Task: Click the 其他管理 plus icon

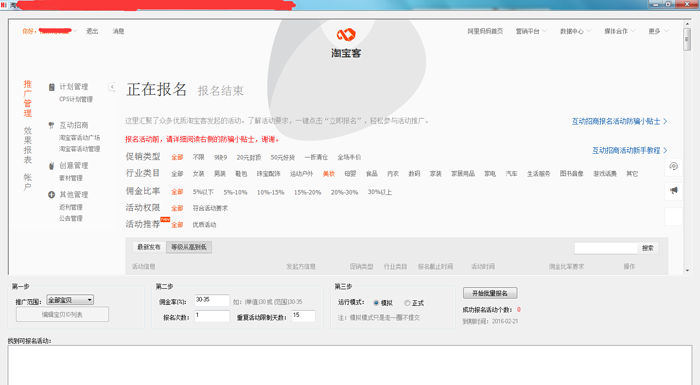Action: [x=51, y=195]
